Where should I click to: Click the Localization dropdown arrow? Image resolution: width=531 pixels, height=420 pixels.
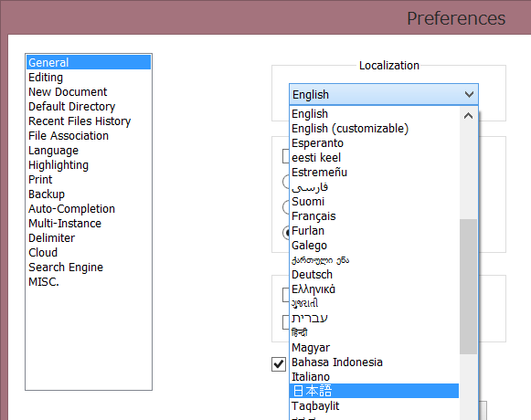pos(469,94)
